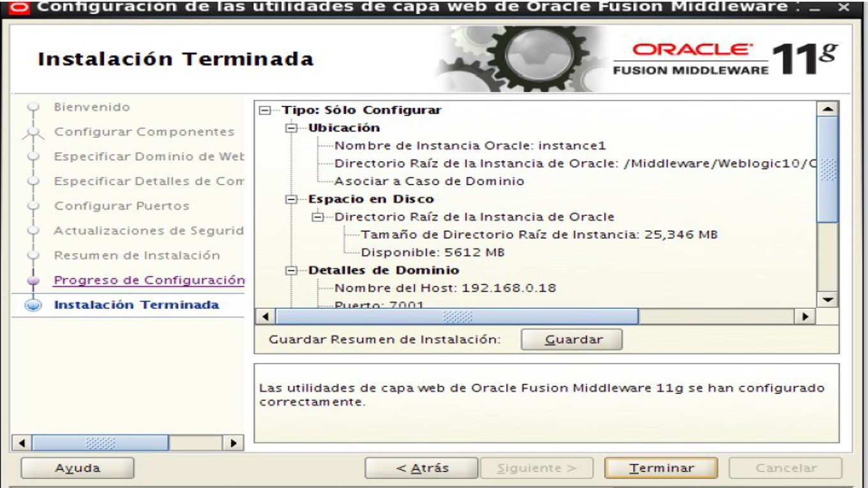This screenshot has width=868, height=488.
Task: Go back with the Atrás button
Action: pos(421,468)
